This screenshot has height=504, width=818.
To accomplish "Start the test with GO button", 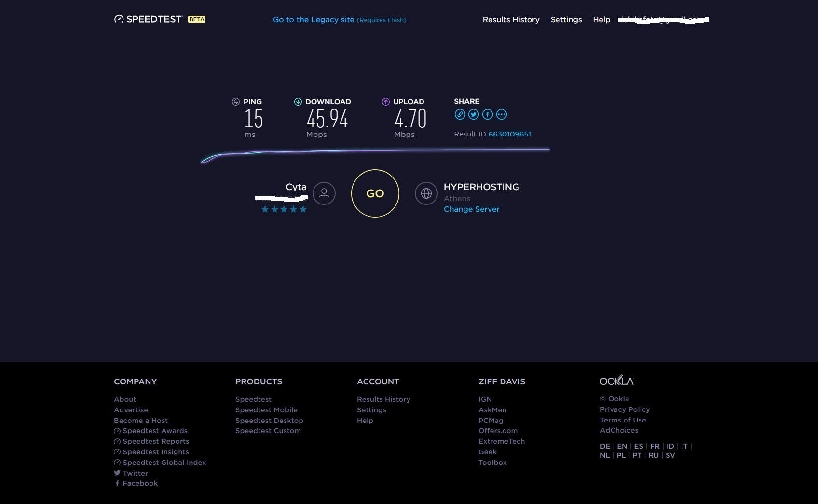I will pyautogui.click(x=375, y=193).
